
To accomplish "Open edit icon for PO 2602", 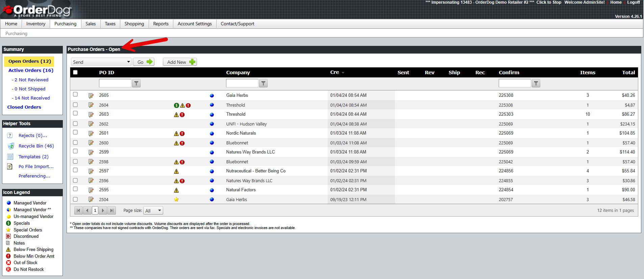I will click(x=91, y=124).
